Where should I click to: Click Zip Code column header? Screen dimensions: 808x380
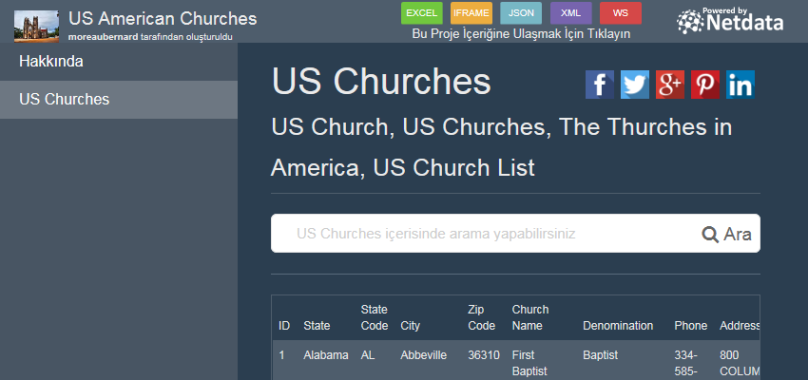tap(481, 318)
